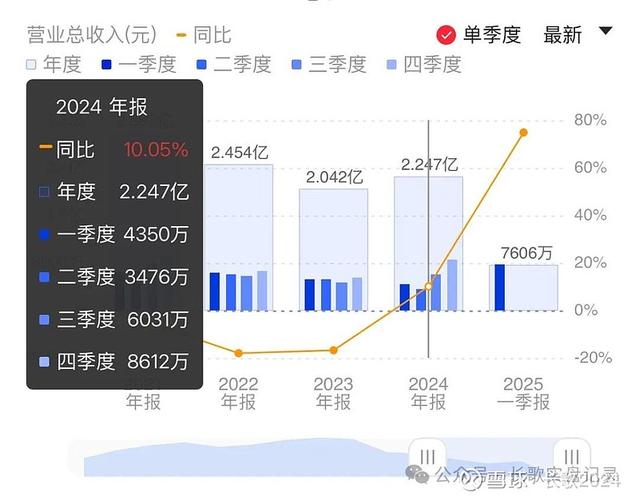Click the 营业总收入(元) chart title
Image resolution: width=639 pixels, height=500 pixels.
[92, 35]
